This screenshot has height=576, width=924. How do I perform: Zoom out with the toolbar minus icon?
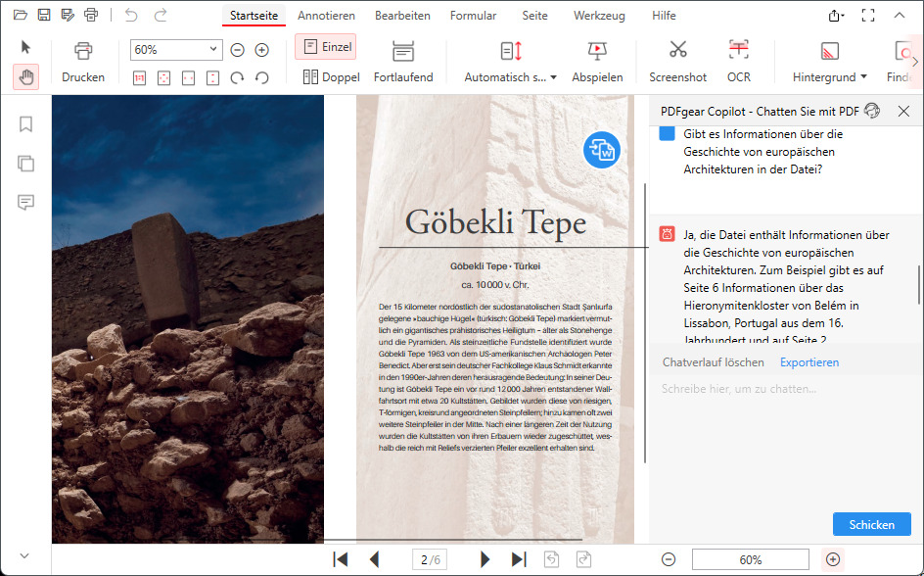click(x=238, y=50)
